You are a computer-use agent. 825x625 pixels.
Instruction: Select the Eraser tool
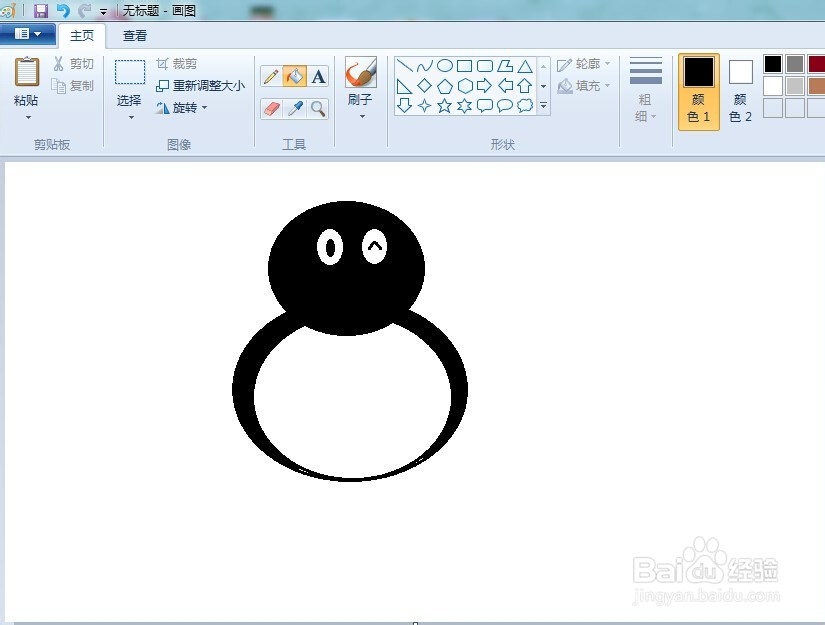pyautogui.click(x=271, y=109)
